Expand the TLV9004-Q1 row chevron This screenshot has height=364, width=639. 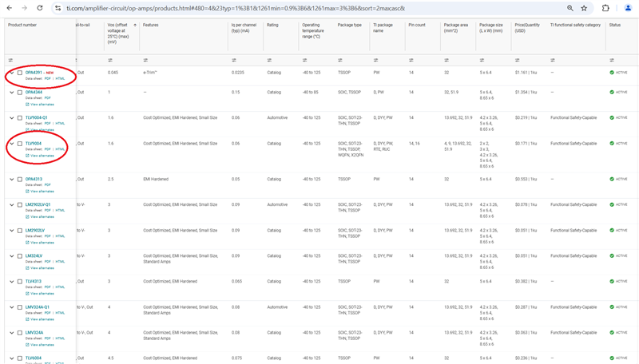pyautogui.click(x=12, y=118)
